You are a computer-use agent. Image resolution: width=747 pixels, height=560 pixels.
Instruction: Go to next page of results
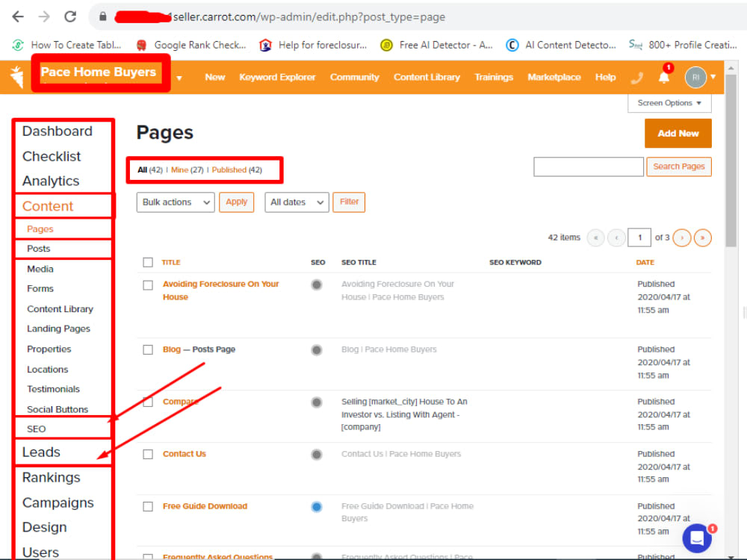[x=682, y=237]
